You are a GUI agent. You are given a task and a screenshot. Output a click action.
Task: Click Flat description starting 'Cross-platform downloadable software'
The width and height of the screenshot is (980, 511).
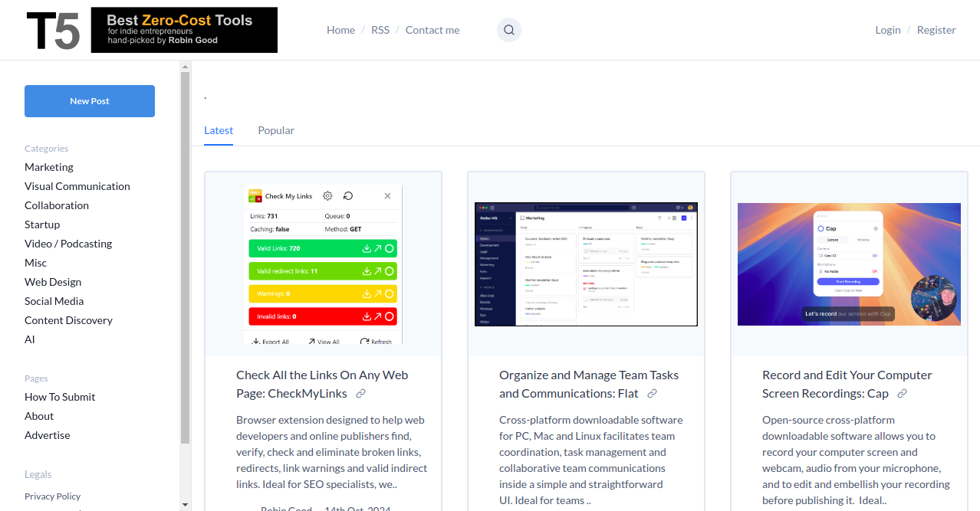click(x=591, y=460)
